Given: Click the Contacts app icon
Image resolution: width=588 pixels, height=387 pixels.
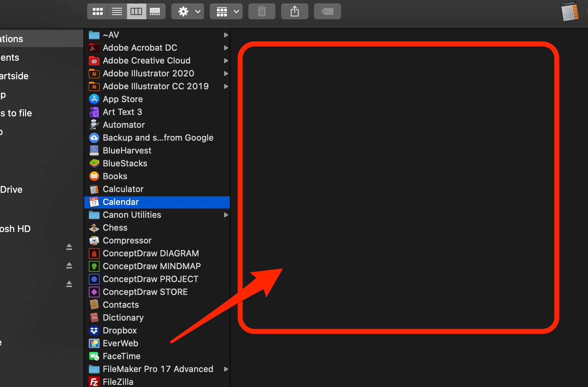Looking at the screenshot, I should click(x=94, y=305).
